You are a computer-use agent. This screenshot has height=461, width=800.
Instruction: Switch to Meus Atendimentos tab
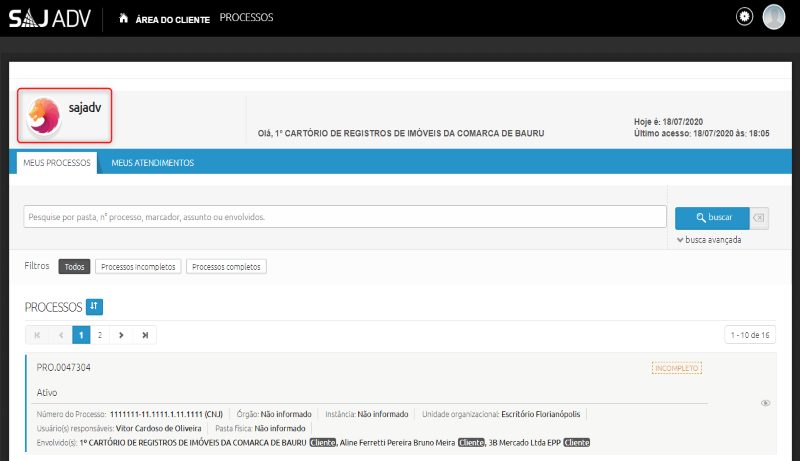tap(152, 163)
